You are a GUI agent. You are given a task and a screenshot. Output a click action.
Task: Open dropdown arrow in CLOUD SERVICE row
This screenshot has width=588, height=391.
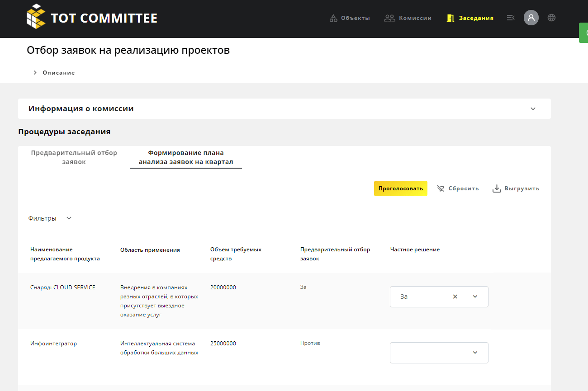(475, 297)
